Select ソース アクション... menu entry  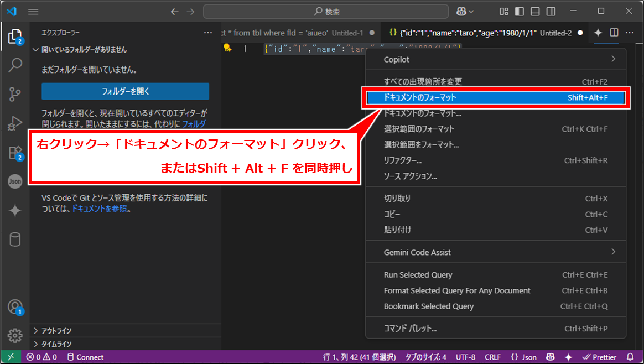(x=496, y=176)
